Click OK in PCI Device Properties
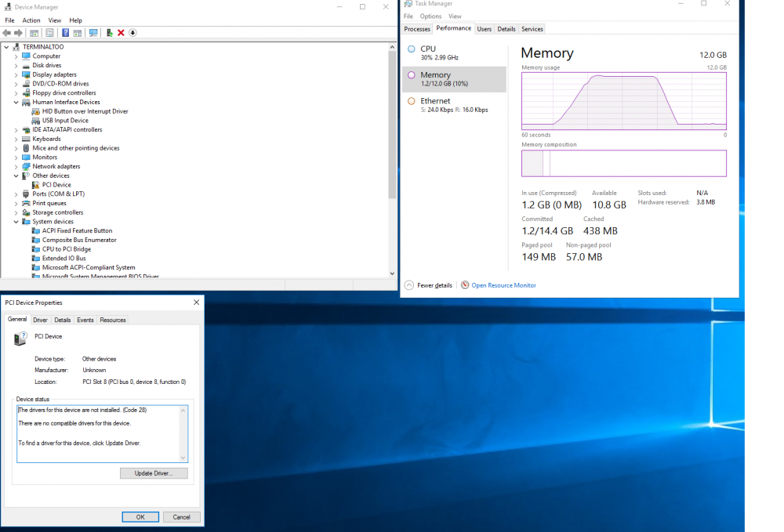The image size is (784, 532). 140,517
